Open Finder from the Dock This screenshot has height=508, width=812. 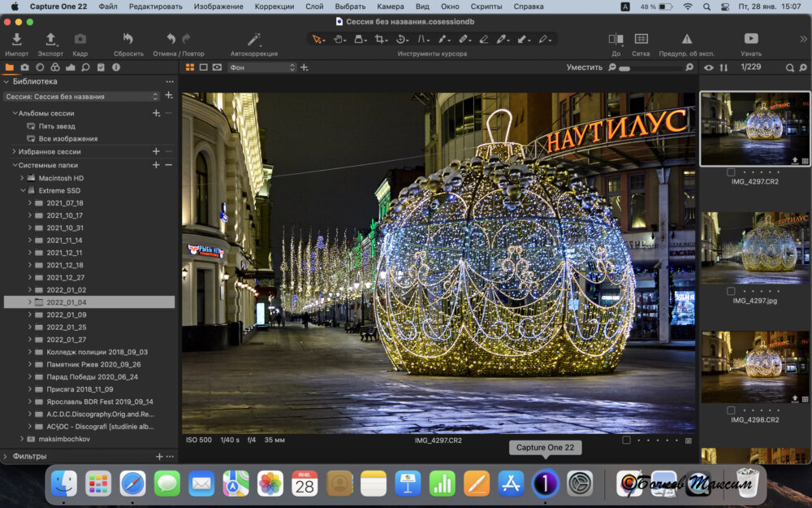[63, 484]
